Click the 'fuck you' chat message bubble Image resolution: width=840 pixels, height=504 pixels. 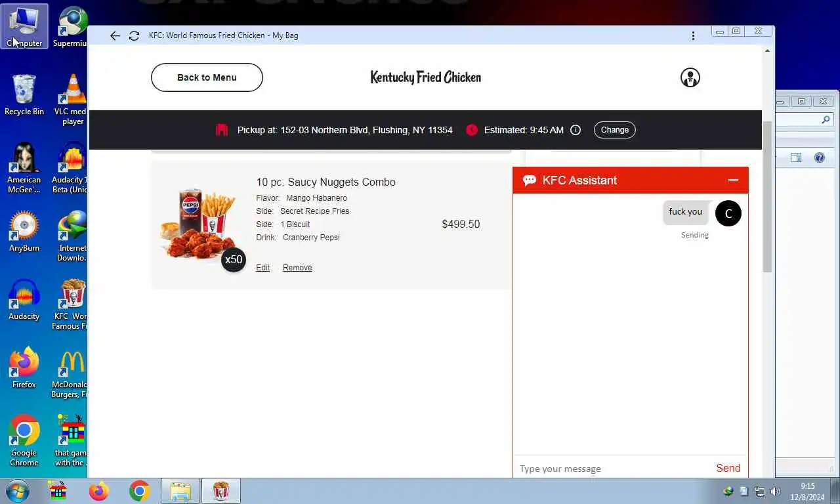(x=686, y=212)
